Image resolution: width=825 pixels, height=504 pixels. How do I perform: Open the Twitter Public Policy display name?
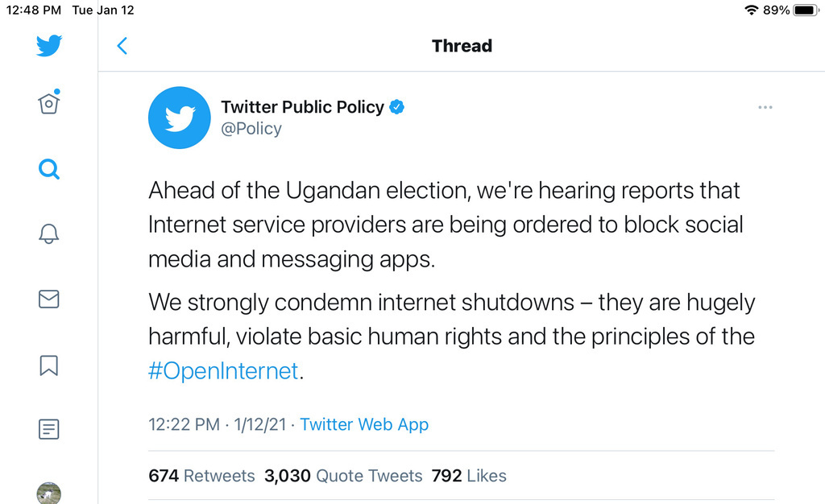tap(302, 107)
